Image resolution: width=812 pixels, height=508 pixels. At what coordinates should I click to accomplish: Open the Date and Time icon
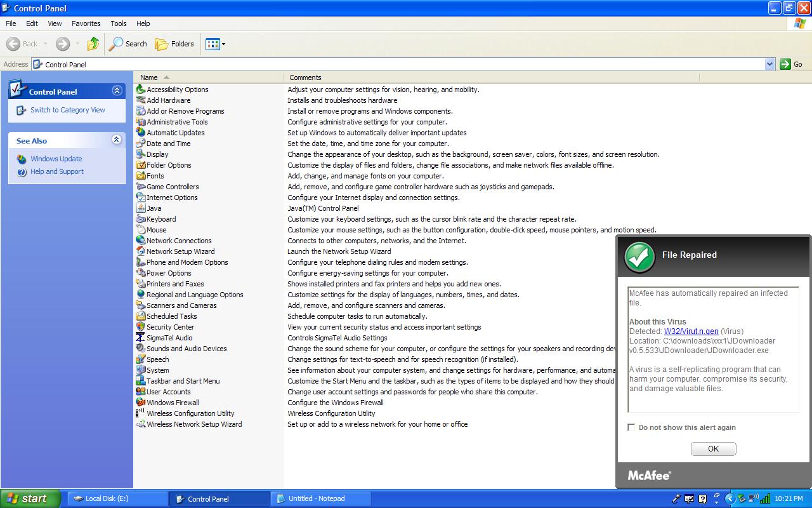click(141, 144)
